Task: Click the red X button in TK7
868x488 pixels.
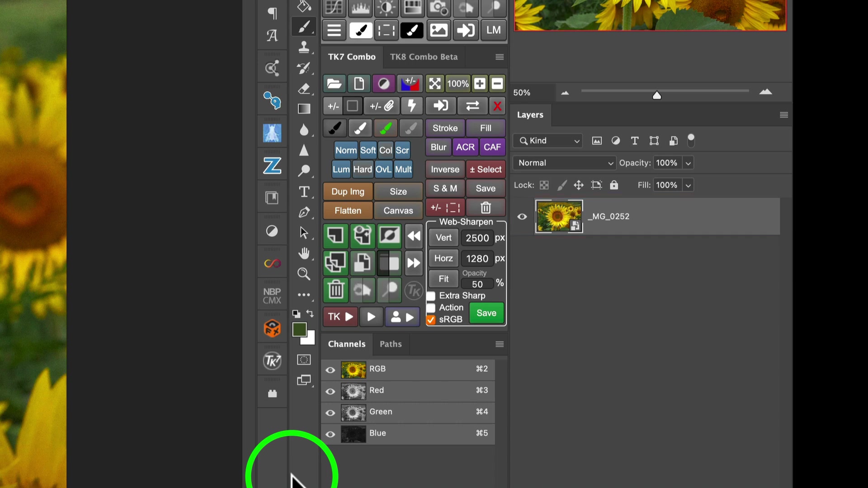Action: pyautogui.click(x=497, y=106)
